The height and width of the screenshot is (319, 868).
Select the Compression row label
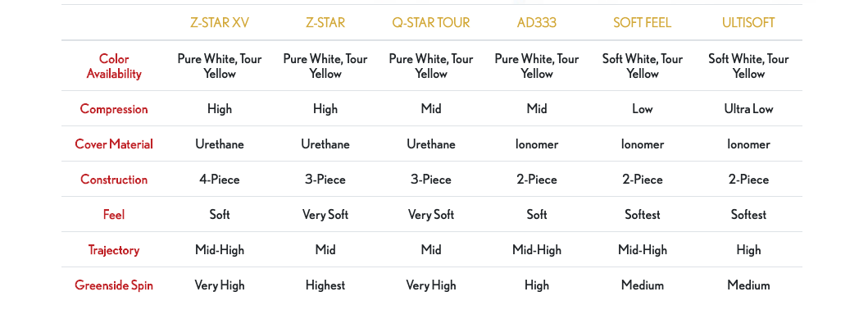tap(114, 108)
